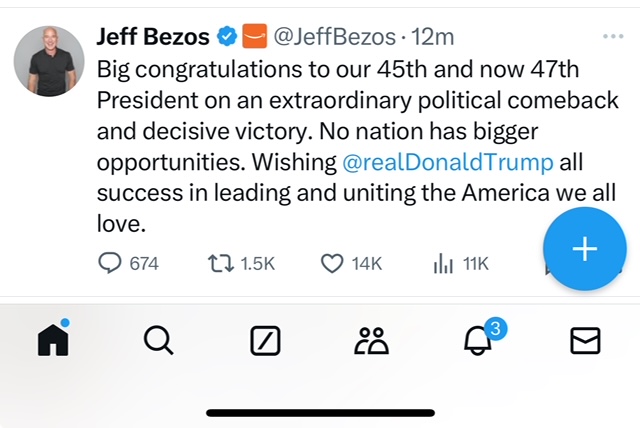
Task: Open the Messages envelope tab
Action: [x=584, y=342]
